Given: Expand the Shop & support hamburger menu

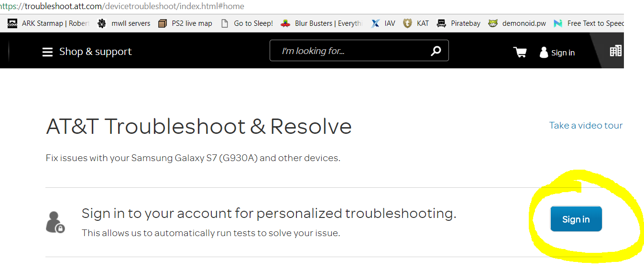Looking at the screenshot, I should [47, 52].
